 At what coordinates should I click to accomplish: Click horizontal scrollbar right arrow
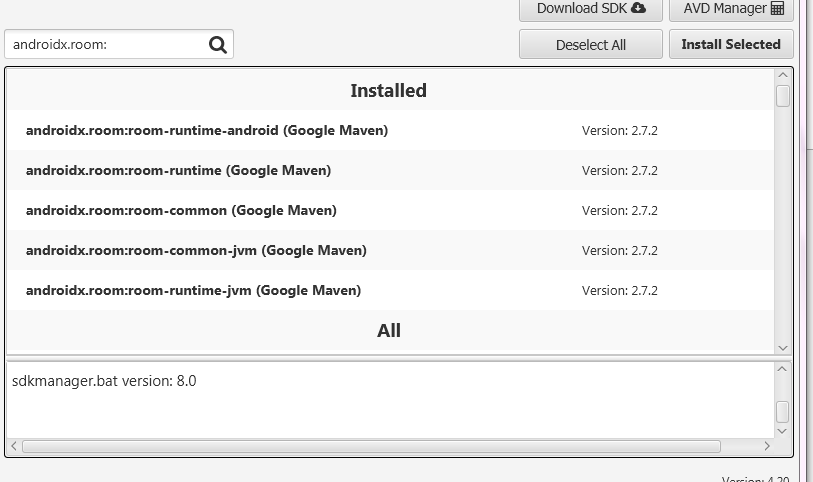[x=767, y=446]
